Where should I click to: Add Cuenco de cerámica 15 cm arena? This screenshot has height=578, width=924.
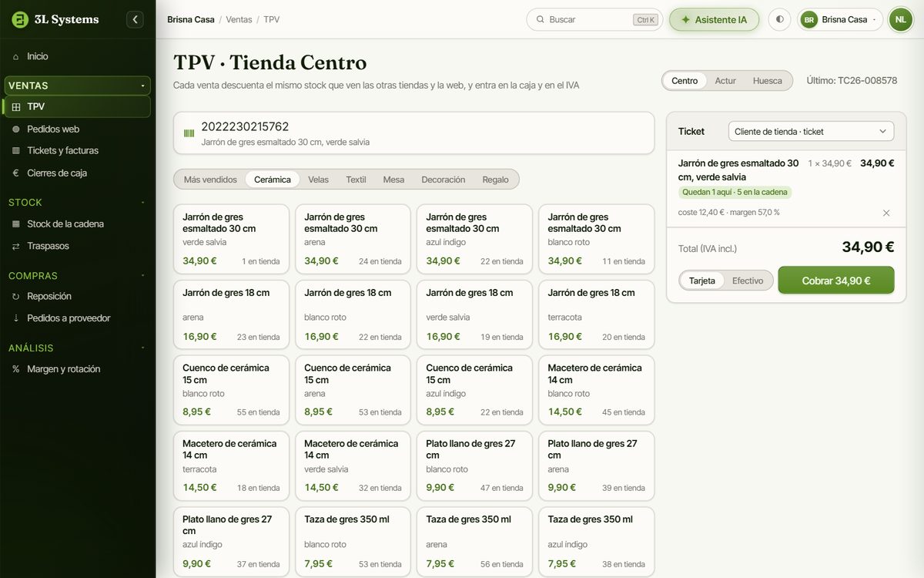coord(353,390)
